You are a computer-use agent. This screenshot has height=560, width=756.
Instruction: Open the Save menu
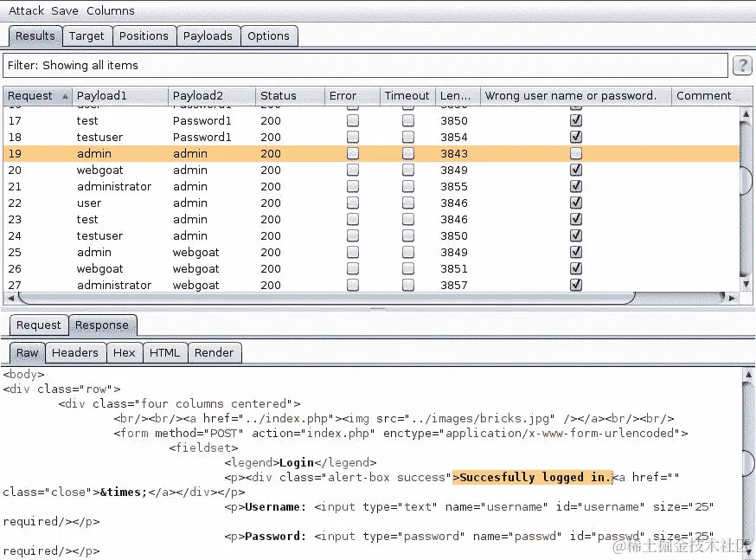[x=65, y=10]
